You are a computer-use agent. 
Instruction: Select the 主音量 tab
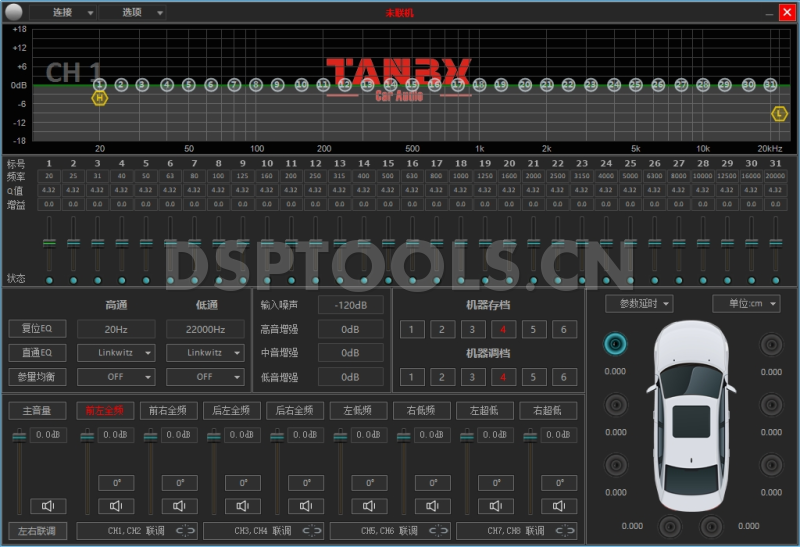pyautogui.click(x=37, y=410)
